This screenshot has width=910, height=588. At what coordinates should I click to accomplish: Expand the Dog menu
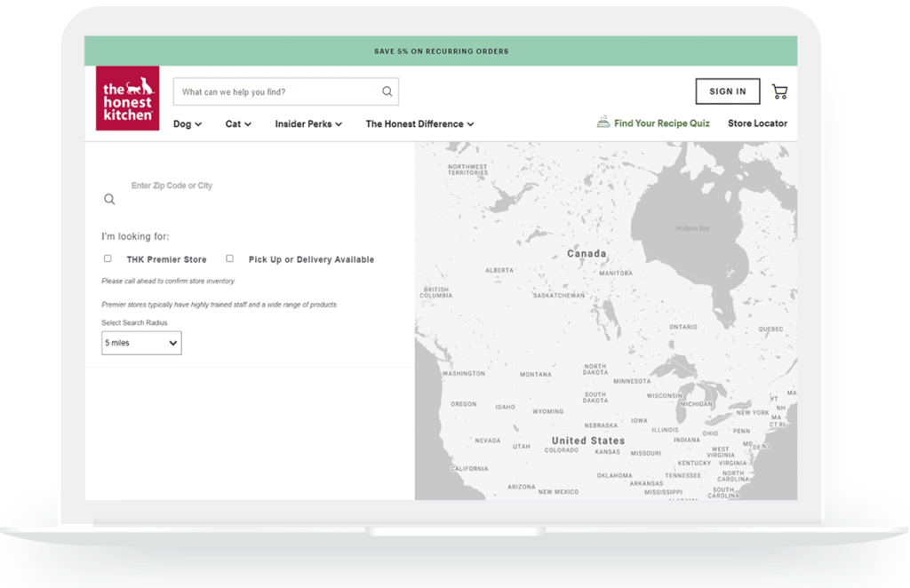(x=187, y=124)
